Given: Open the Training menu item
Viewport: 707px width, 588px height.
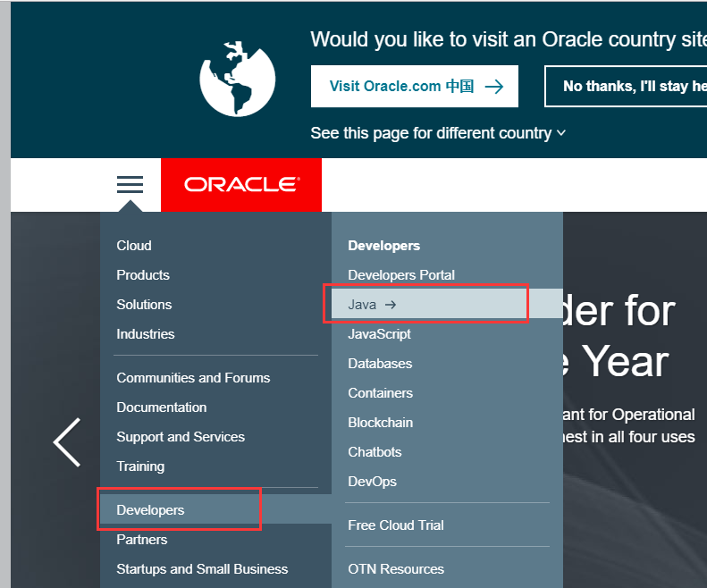Looking at the screenshot, I should click(x=140, y=466).
